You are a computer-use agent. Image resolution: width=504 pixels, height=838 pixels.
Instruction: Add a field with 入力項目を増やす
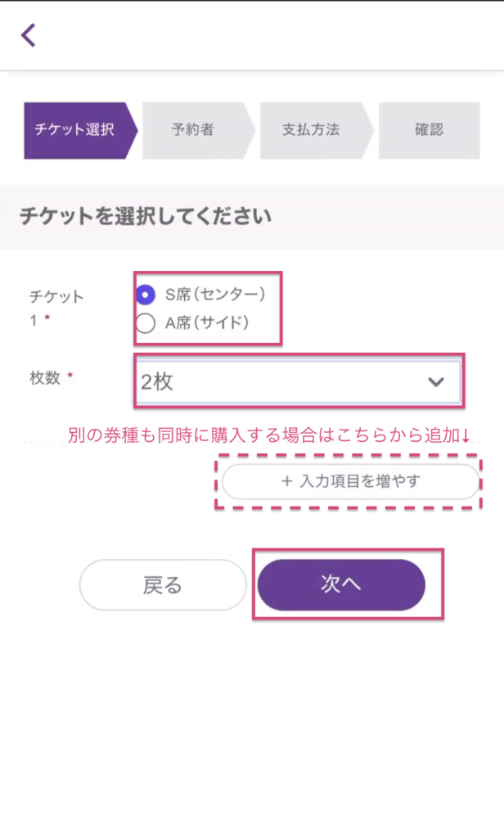tap(350, 482)
